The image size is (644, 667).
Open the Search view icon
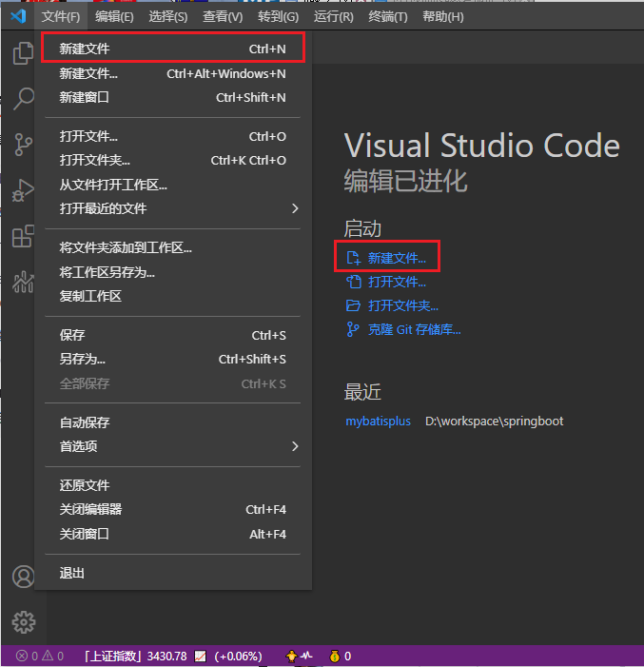(x=23, y=99)
